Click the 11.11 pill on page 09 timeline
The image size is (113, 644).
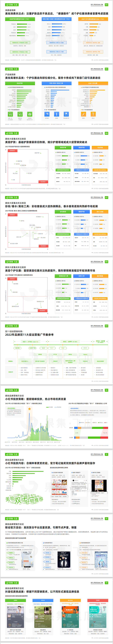pyautogui.click(x=85, y=348)
